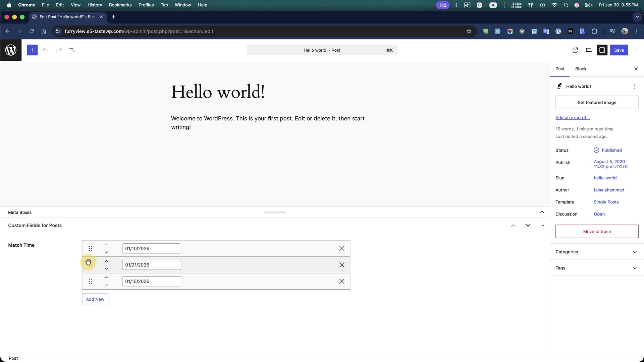Click the Meta Boxes resize handle bar
This screenshot has height=362, width=644.
[275, 212]
